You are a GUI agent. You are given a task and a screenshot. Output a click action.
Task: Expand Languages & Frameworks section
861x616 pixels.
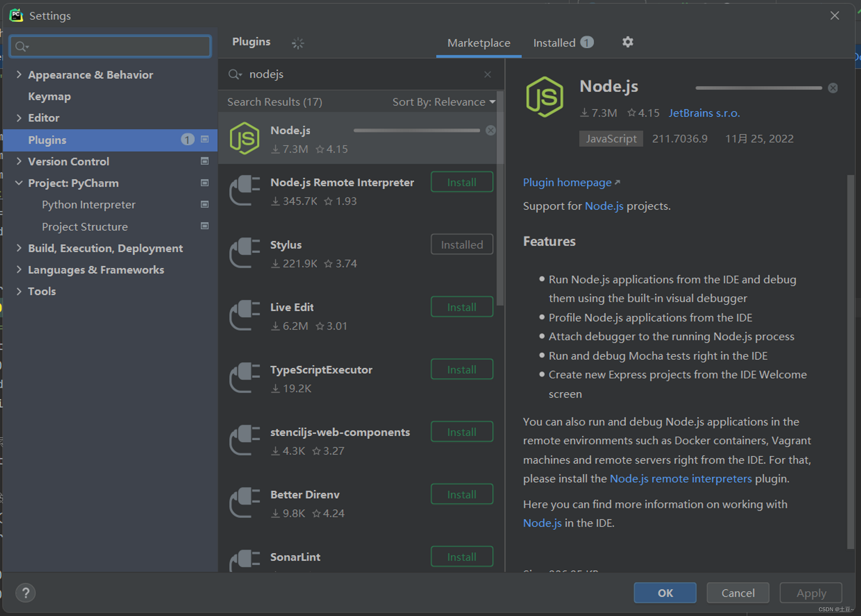19,270
